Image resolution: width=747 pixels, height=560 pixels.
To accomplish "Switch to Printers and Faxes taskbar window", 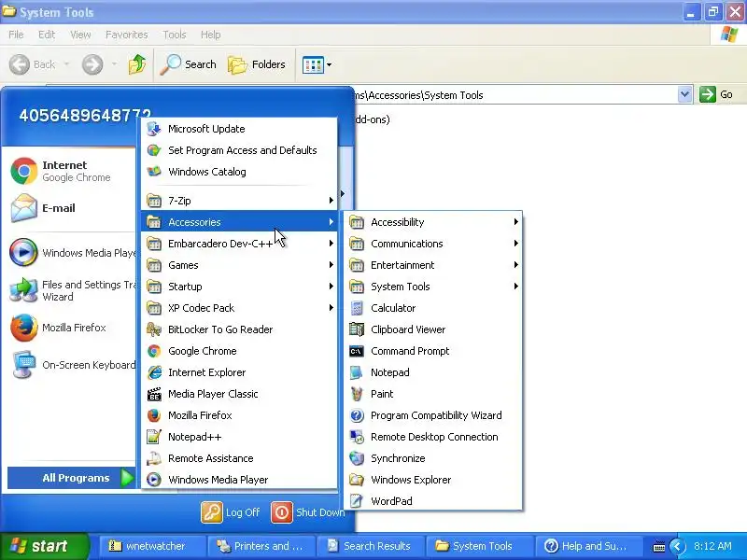I will [261, 546].
